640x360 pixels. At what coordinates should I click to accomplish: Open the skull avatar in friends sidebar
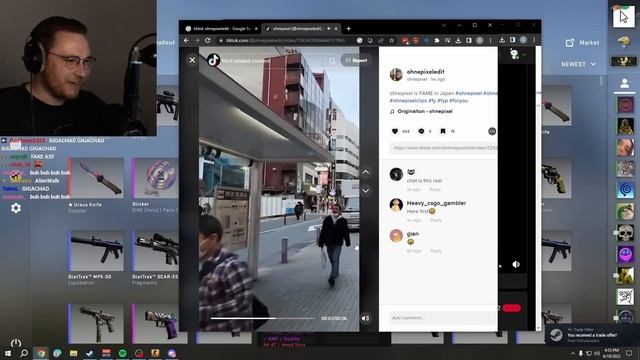[625, 233]
